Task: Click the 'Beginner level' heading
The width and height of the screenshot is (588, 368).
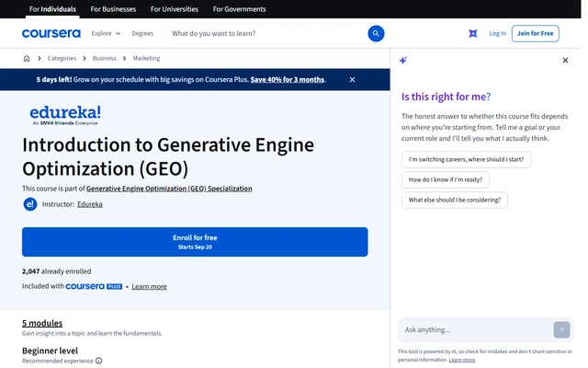Action: (51, 351)
